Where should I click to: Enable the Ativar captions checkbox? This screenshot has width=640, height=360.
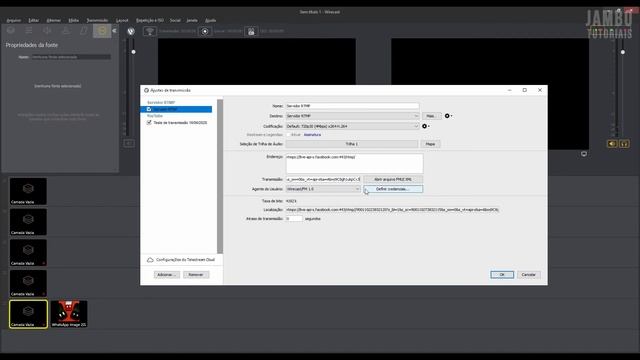click(x=288, y=135)
